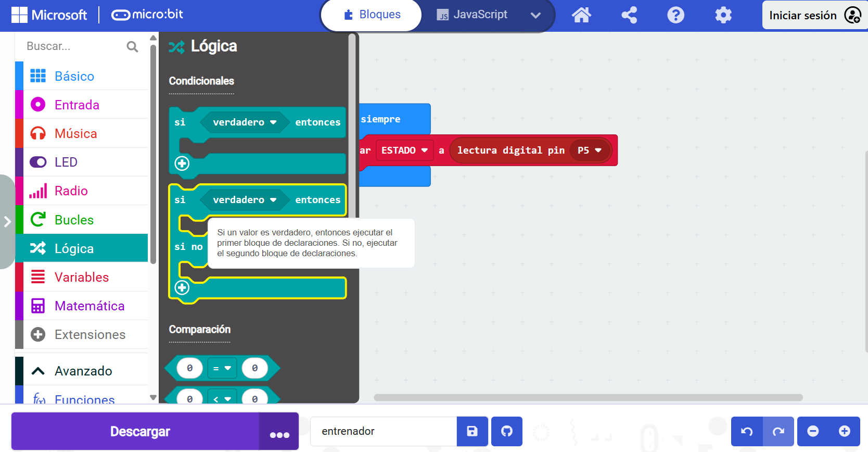Click the save project disk icon

click(472, 431)
